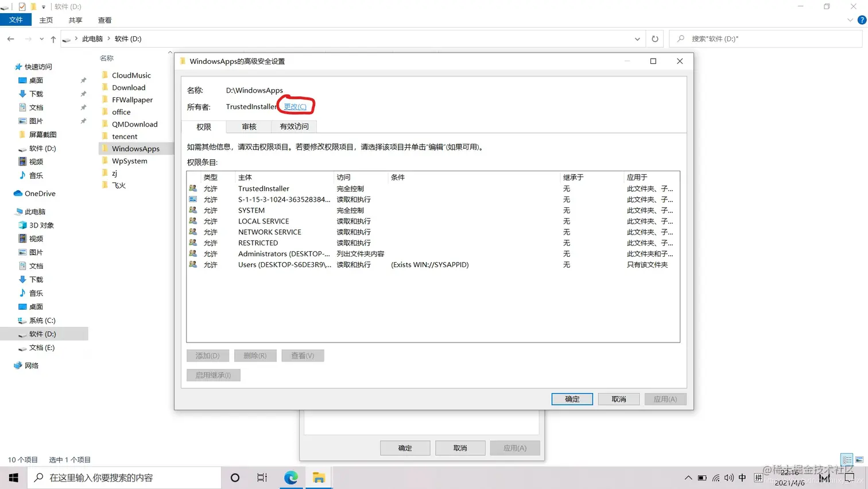
Task: Open 系统 (C:) drive in navigation pane
Action: point(42,320)
